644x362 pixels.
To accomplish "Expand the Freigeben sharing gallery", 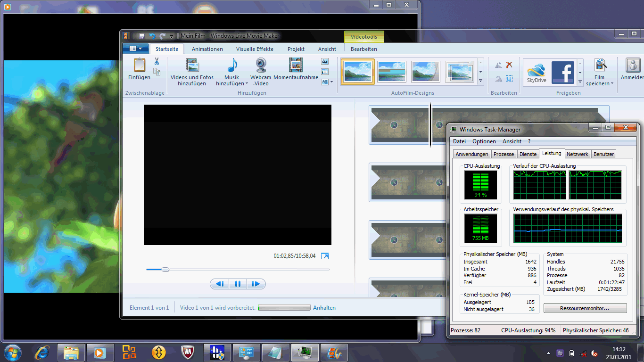I will point(580,81).
